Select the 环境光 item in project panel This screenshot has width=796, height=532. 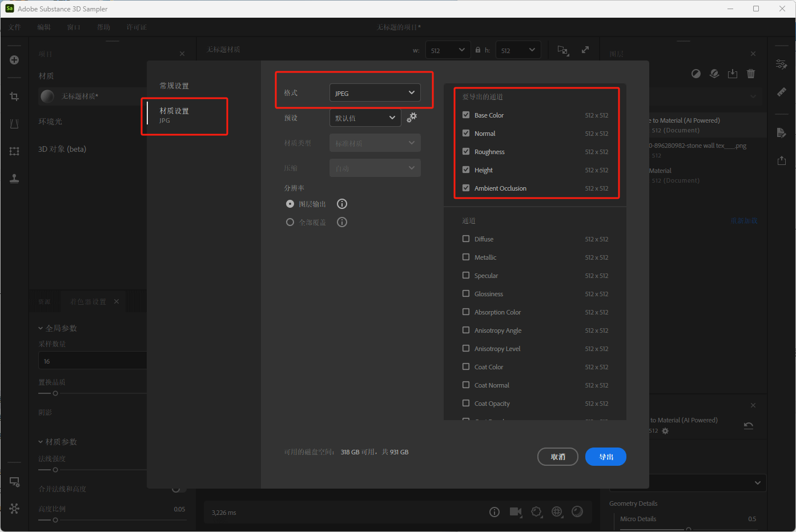click(x=50, y=122)
